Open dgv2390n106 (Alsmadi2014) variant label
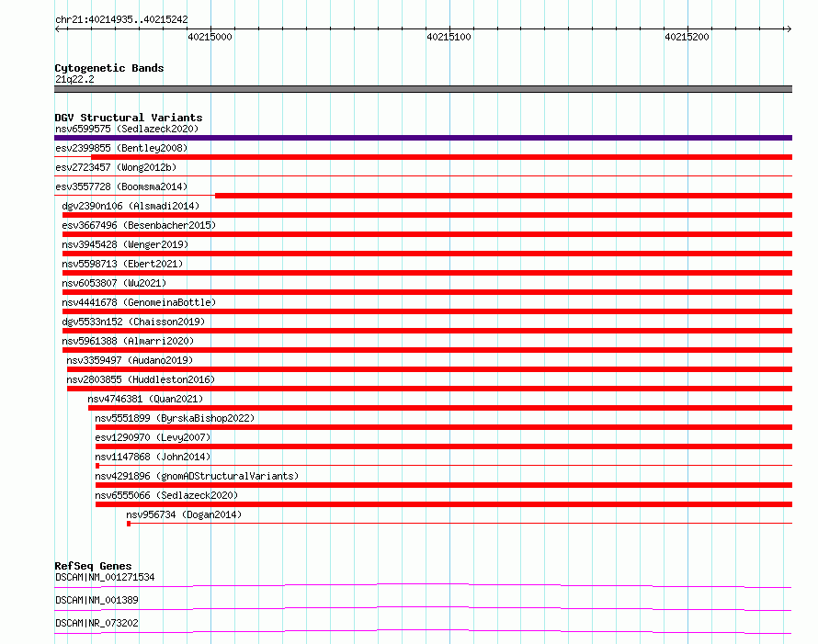Screen dimensions: 818x644 tap(131, 206)
